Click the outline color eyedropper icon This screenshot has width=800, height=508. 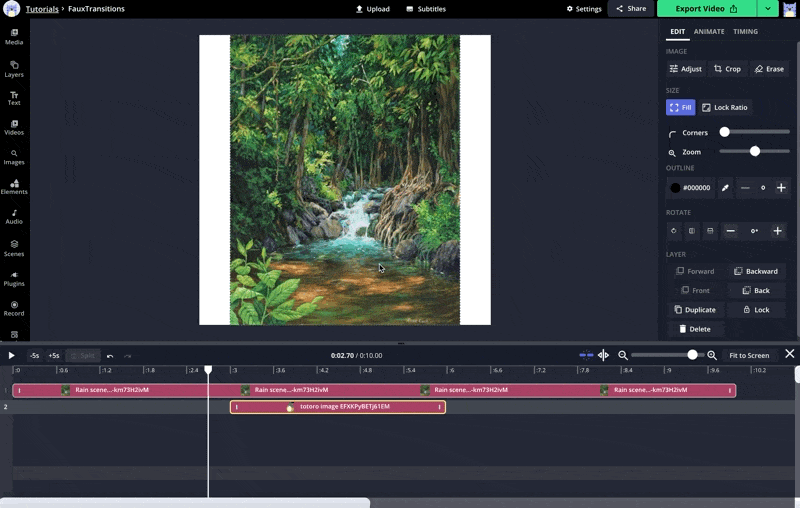pyautogui.click(x=726, y=188)
